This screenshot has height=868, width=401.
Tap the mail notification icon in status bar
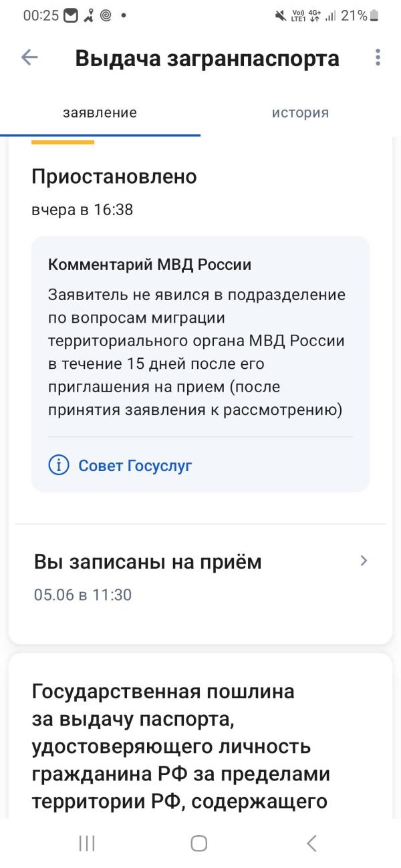70,15
